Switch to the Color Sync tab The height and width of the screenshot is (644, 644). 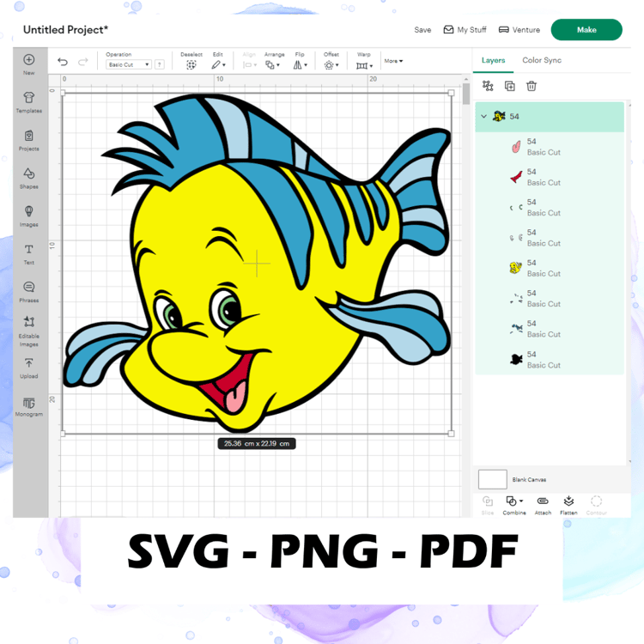[542, 60]
